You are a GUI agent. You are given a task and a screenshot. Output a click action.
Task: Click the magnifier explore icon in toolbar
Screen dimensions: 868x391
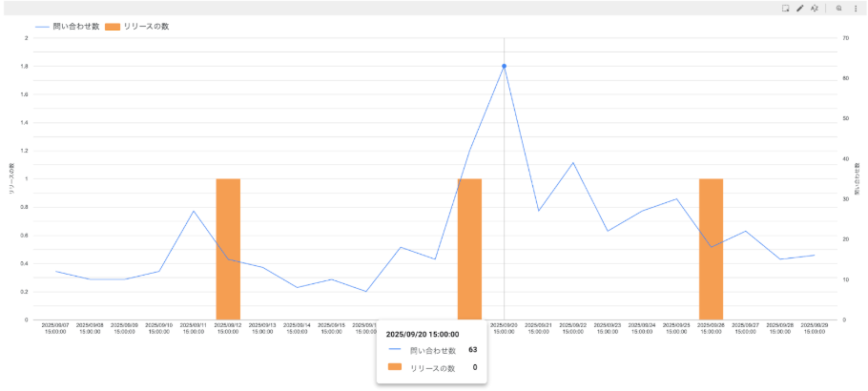click(839, 8)
